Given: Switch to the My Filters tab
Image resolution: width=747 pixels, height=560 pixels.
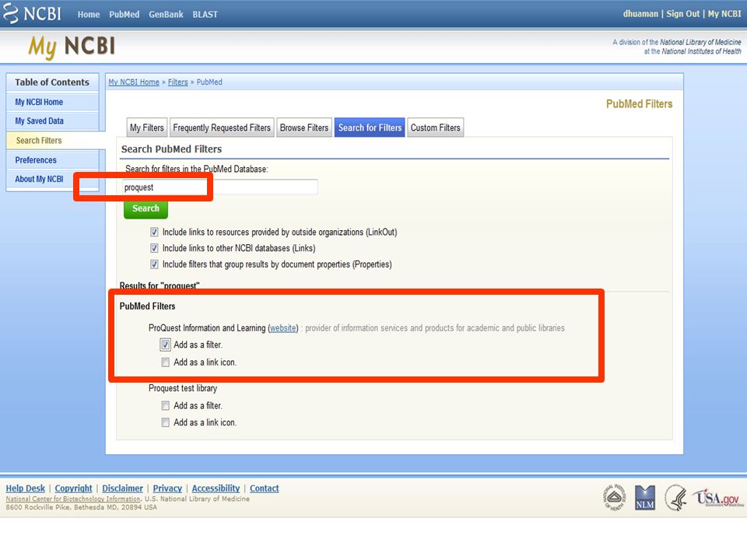Looking at the screenshot, I should (x=147, y=128).
